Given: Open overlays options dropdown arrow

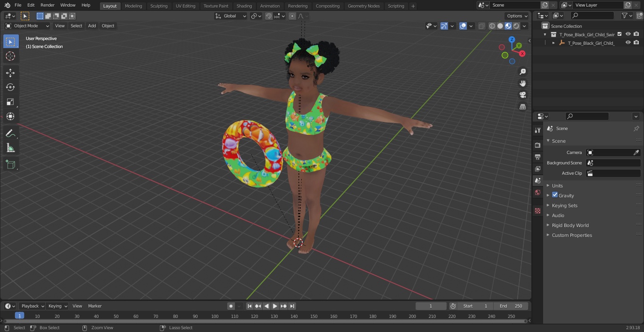Looking at the screenshot, I should (471, 26).
